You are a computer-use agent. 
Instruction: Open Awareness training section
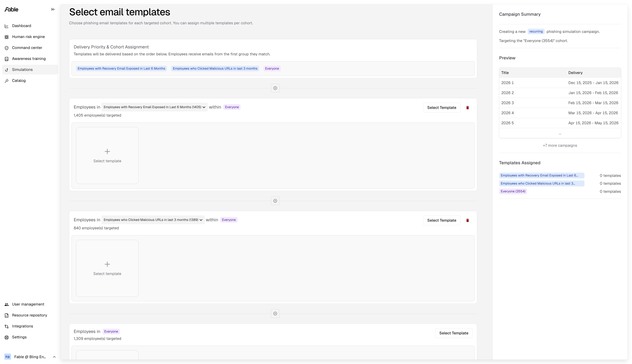pos(29,59)
